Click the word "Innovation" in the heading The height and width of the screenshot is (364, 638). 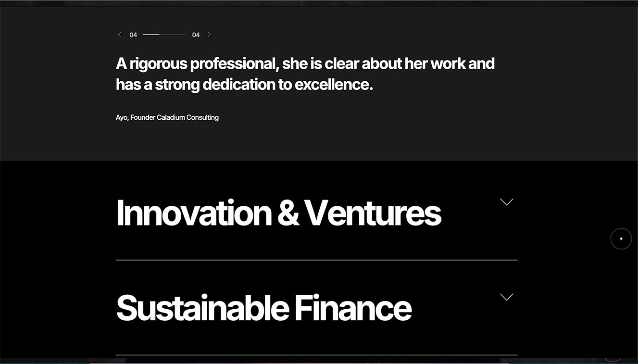point(194,213)
